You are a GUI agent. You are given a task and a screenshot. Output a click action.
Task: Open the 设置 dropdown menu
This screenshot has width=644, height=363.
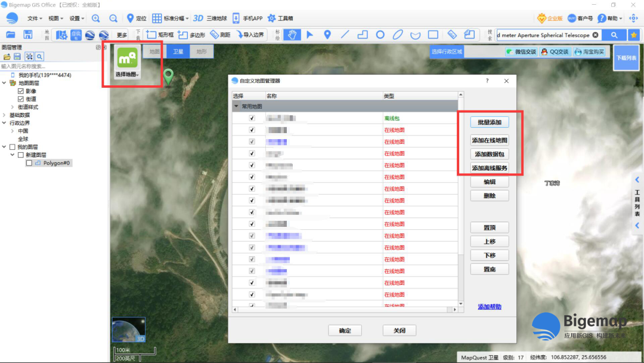[76, 18]
